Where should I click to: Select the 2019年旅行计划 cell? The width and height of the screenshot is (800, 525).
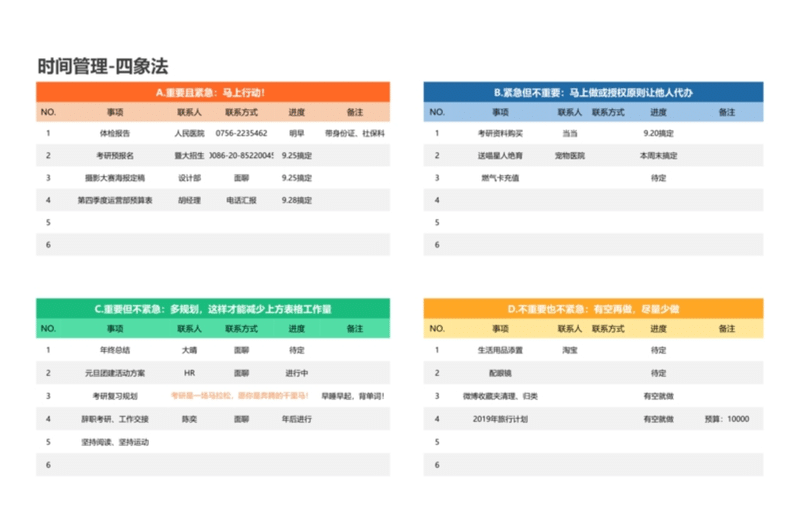point(499,419)
